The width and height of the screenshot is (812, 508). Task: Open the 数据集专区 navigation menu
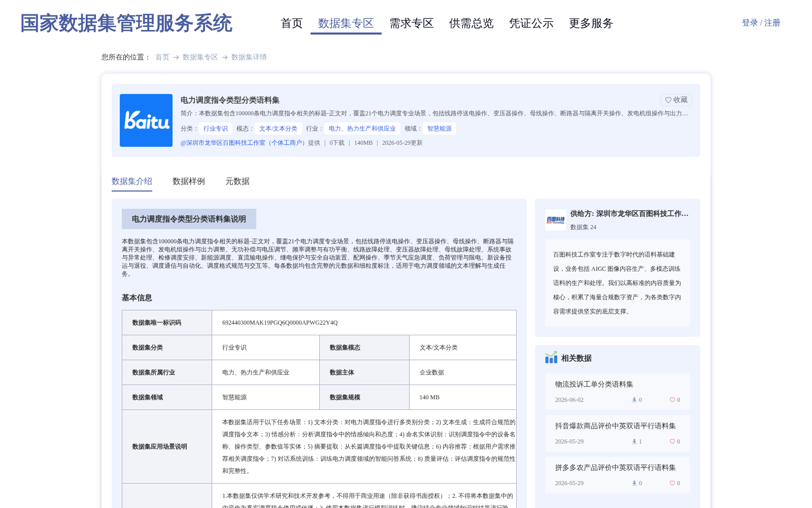[346, 23]
